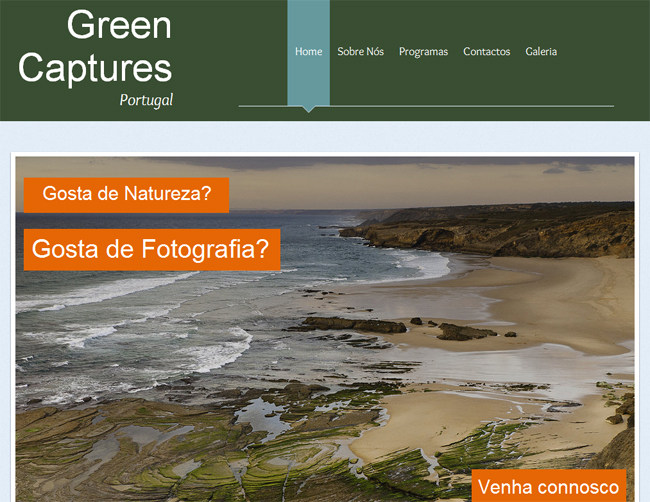Open the Sobre Nós page
Screen dimensions: 650x502
[x=360, y=52]
